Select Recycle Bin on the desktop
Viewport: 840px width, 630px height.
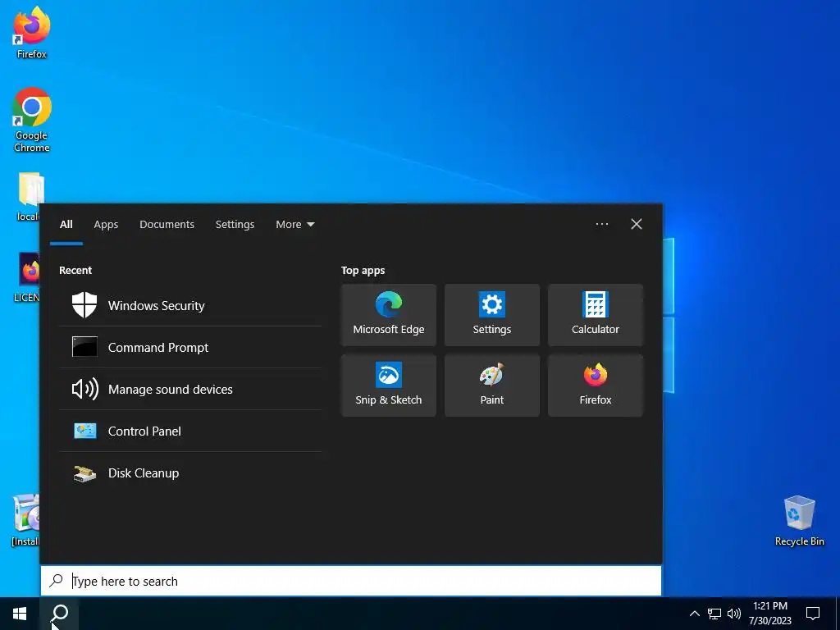(x=799, y=521)
